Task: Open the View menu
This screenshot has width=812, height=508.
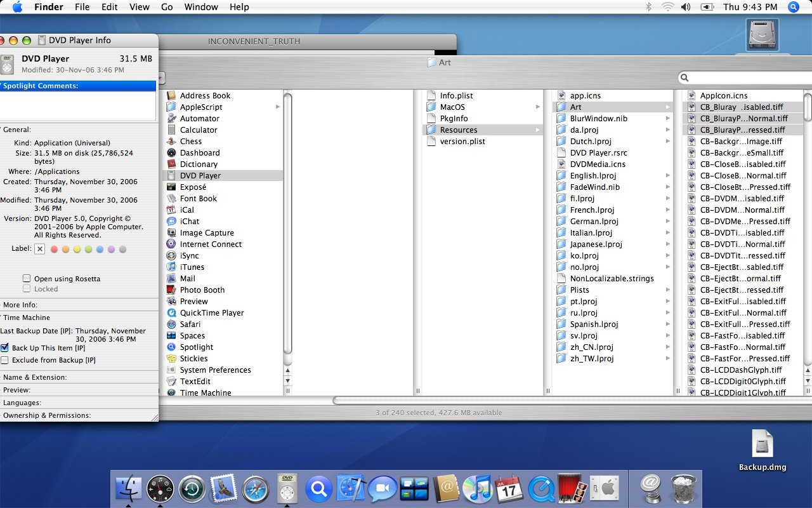Action: (139, 7)
